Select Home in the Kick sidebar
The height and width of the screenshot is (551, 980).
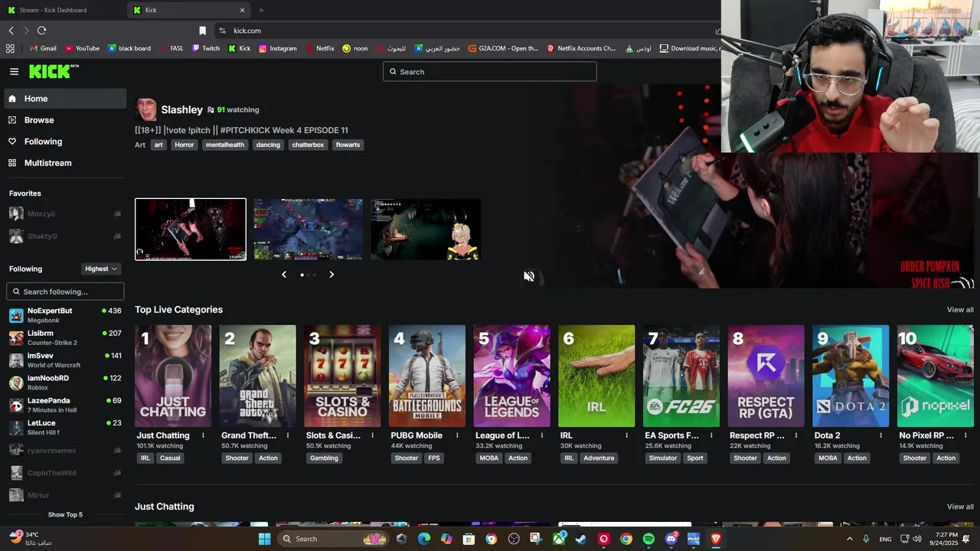[x=64, y=99]
